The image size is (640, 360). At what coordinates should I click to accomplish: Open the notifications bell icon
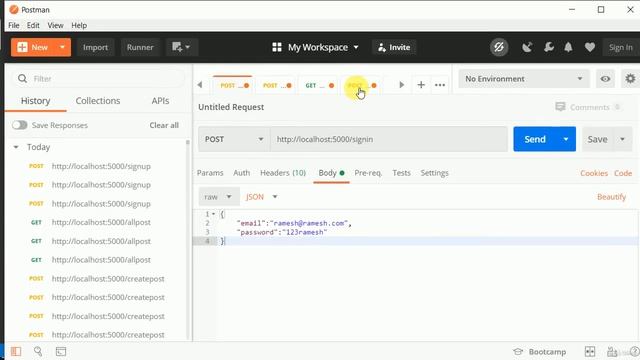pyautogui.click(x=568, y=47)
